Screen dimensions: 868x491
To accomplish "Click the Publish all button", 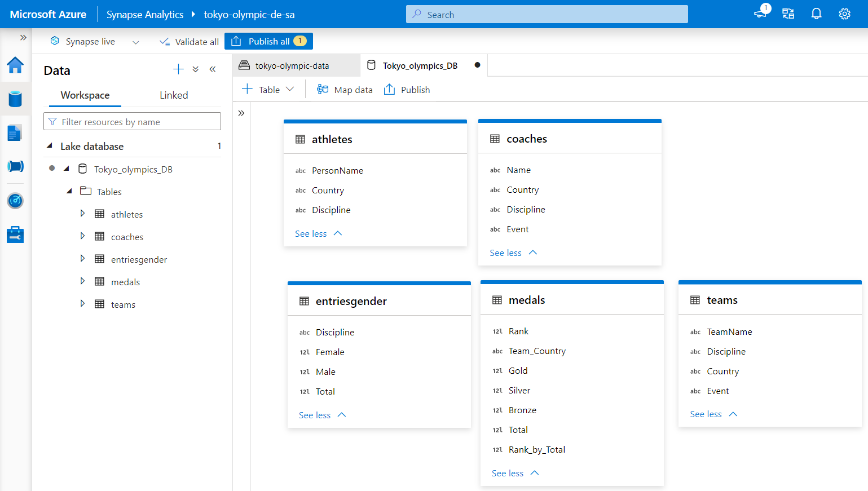I will [268, 41].
